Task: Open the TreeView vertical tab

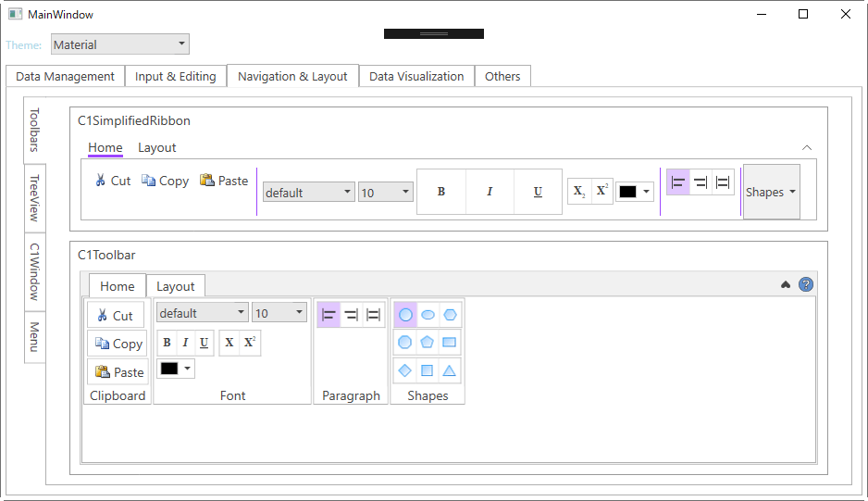Action: click(34, 197)
